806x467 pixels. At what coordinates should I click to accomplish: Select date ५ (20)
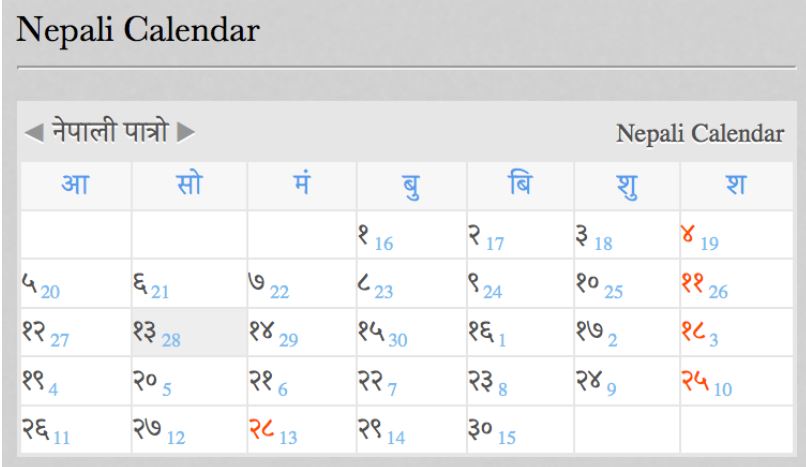click(76, 284)
